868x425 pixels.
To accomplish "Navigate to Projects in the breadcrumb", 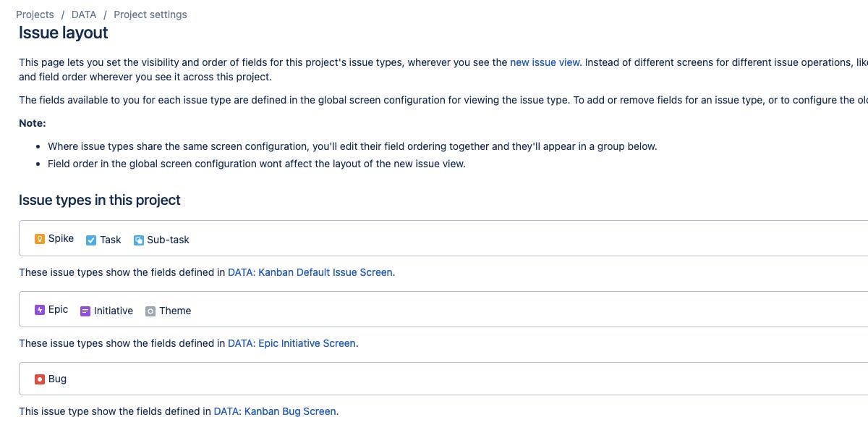I will tap(35, 14).
